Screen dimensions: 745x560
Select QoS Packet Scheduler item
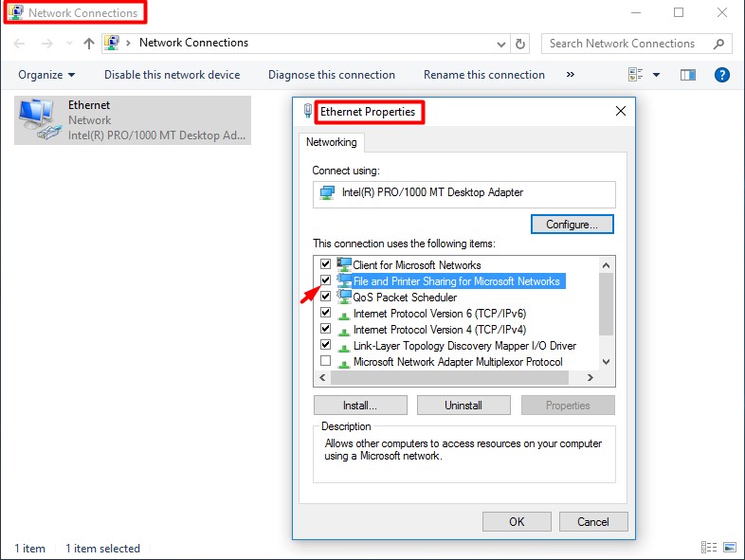[x=405, y=298]
